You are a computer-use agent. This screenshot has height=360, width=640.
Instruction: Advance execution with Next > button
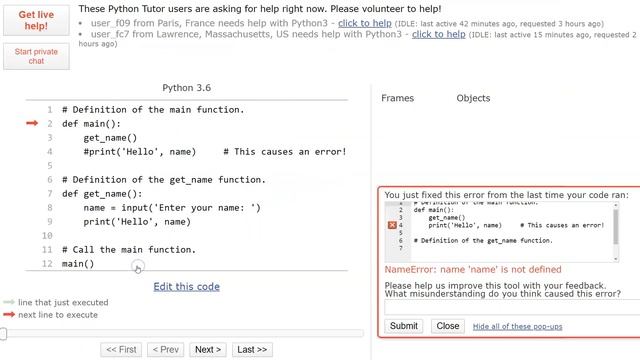pos(208,349)
